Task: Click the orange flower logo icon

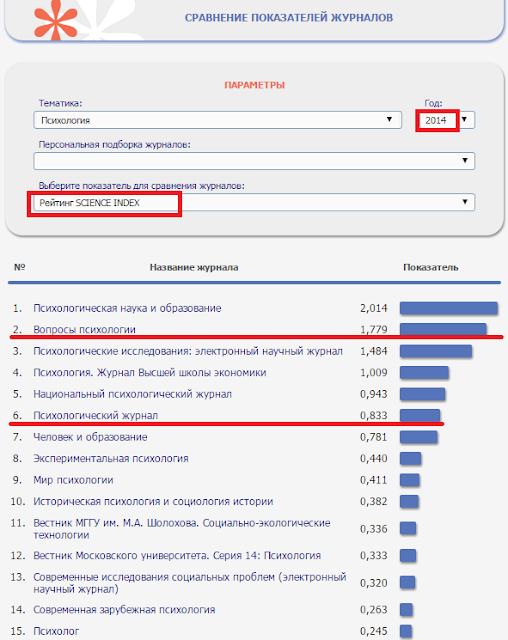Action: [56, 20]
